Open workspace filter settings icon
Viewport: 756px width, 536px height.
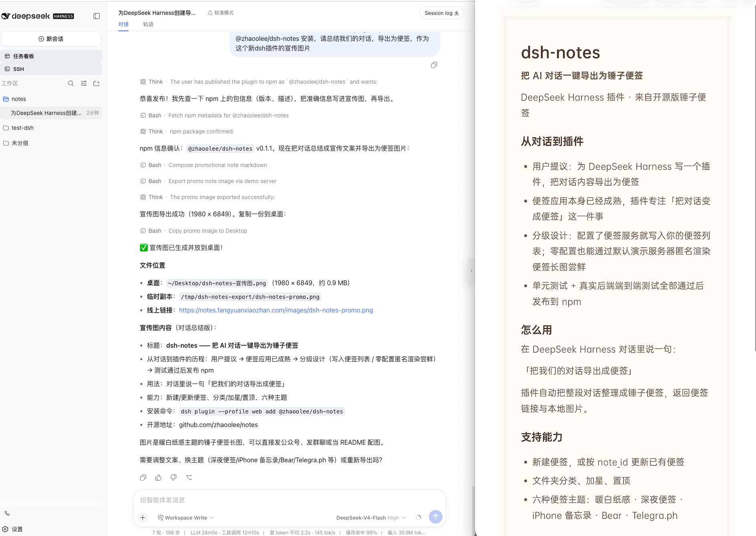[84, 83]
